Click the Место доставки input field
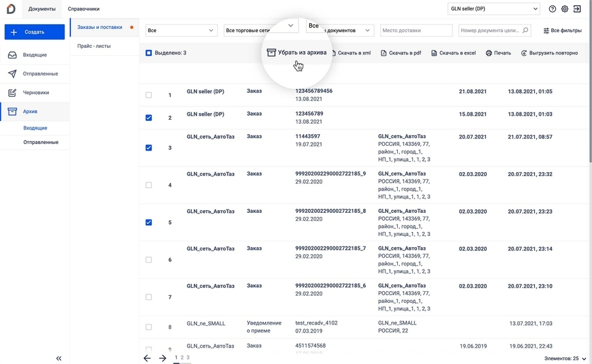This screenshot has width=592, height=364. [416, 30]
